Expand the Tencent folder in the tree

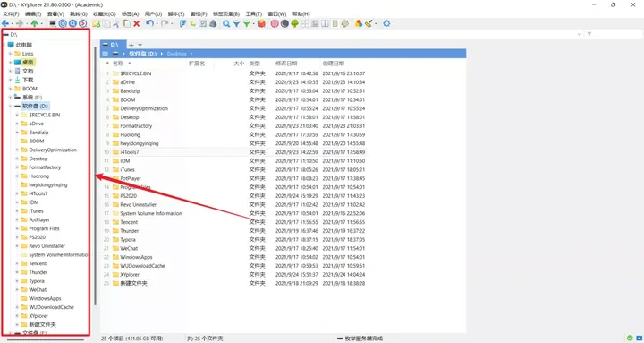click(x=17, y=263)
